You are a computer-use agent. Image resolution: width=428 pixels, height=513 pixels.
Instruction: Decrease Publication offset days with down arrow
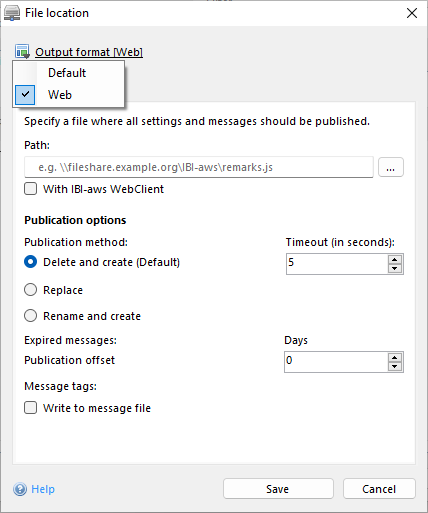coord(395,366)
